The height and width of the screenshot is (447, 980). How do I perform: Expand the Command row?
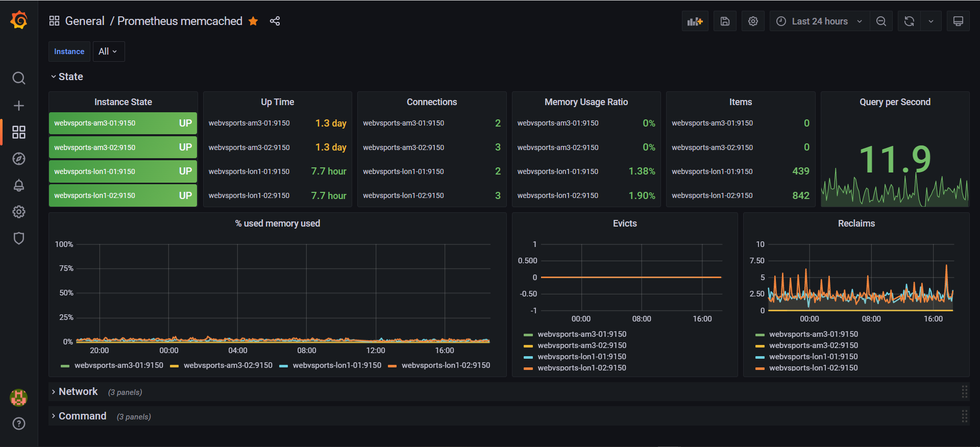79,416
